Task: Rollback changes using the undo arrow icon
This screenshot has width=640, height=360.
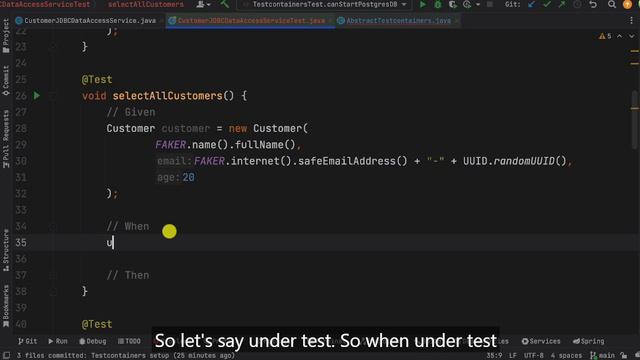Action: [x=593, y=4]
